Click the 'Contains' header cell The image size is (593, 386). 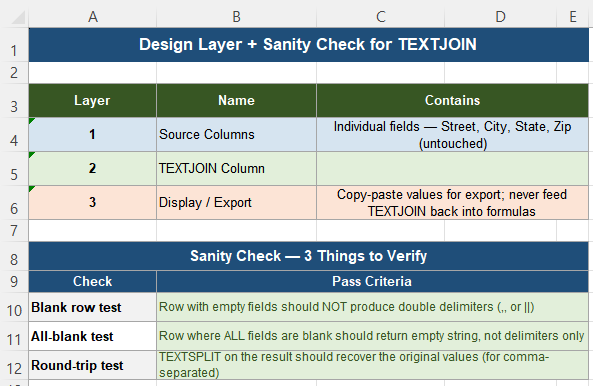tap(453, 101)
